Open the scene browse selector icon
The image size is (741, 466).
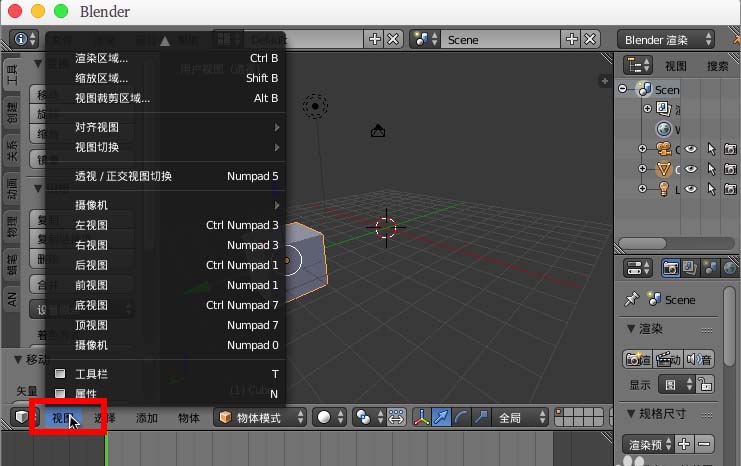point(425,39)
